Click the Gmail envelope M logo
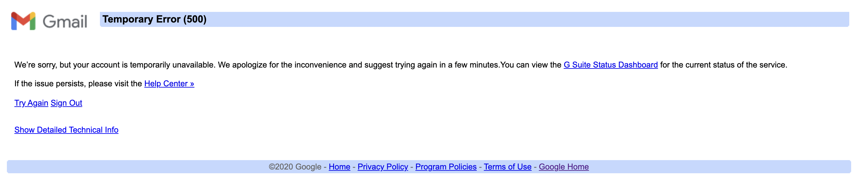Viewport: 868px width, 187px height. pos(23,21)
